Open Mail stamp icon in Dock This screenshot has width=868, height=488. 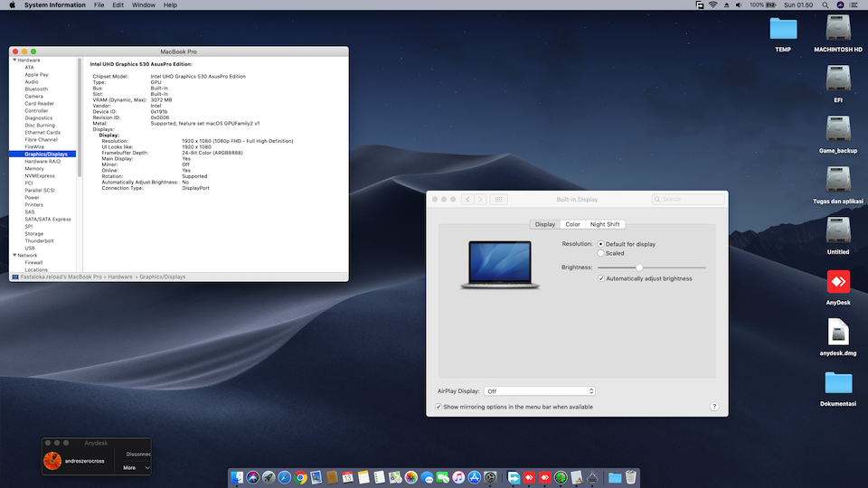[x=316, y=477]
